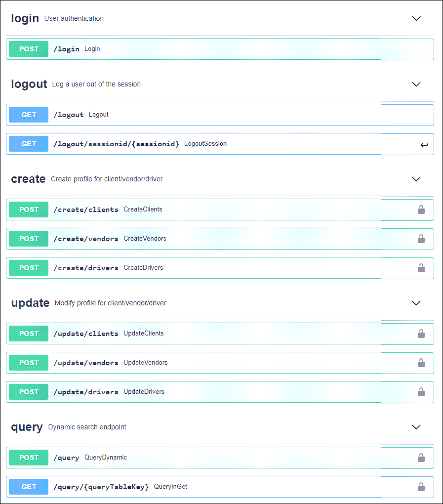Open the /logout/sessionid/{sessionid} endpoint path

point(116,144)
